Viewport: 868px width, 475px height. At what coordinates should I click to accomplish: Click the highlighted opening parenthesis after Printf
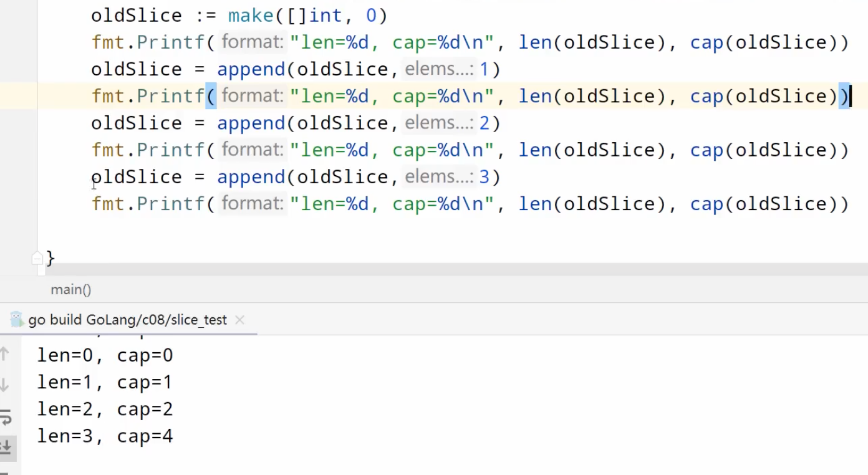[x=211, y=96]
